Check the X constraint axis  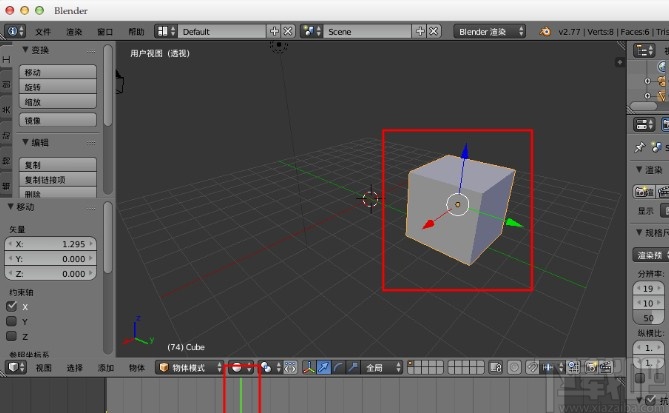[x=12, y=306]
